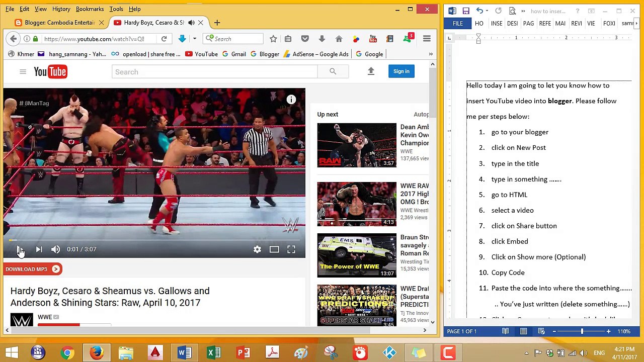Open the Gmail bookmark
644x362 pixels.
234,54
